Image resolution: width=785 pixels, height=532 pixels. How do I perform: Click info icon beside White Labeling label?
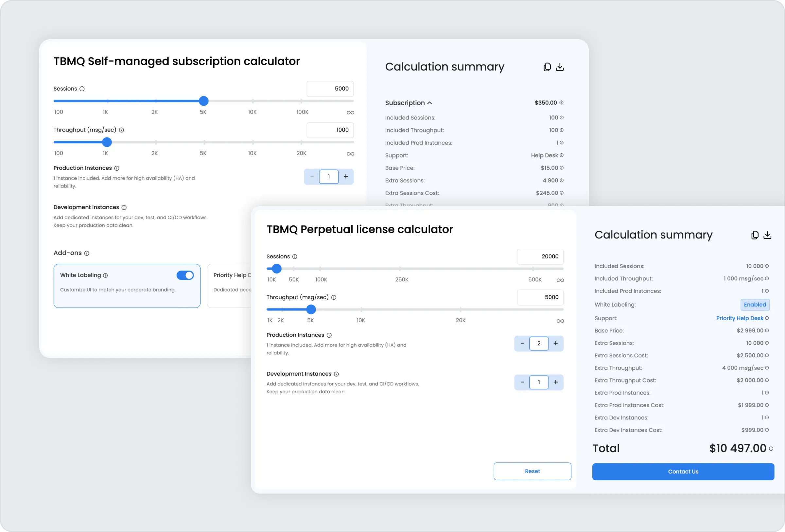(x=105, y=275)
